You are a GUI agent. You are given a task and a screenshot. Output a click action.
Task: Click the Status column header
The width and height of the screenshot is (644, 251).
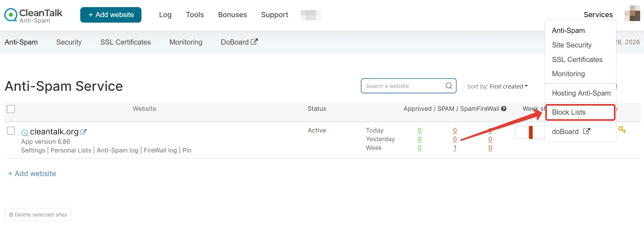[x=316, y=109]
